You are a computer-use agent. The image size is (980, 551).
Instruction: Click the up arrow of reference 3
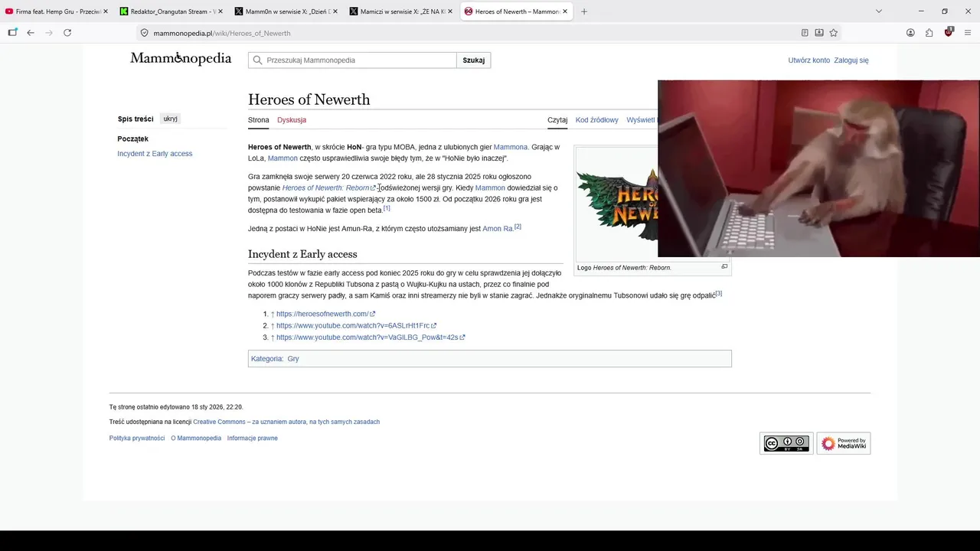(273, 337)
